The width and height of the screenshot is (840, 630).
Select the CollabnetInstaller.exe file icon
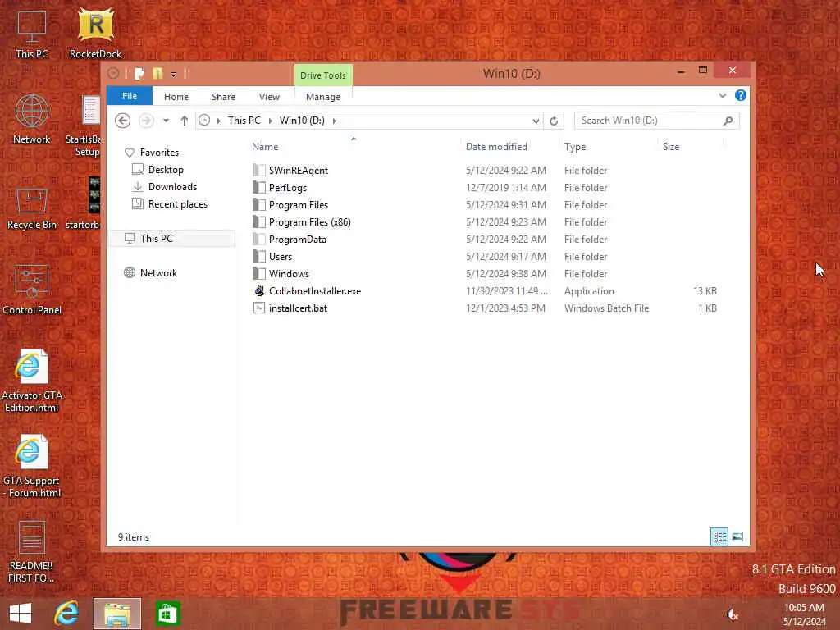coord(259,291)
